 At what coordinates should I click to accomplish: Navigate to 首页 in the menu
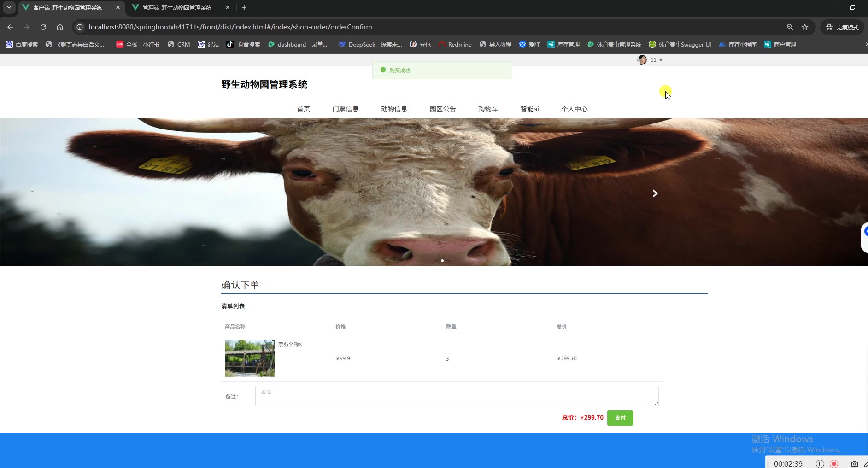point(303,109)
